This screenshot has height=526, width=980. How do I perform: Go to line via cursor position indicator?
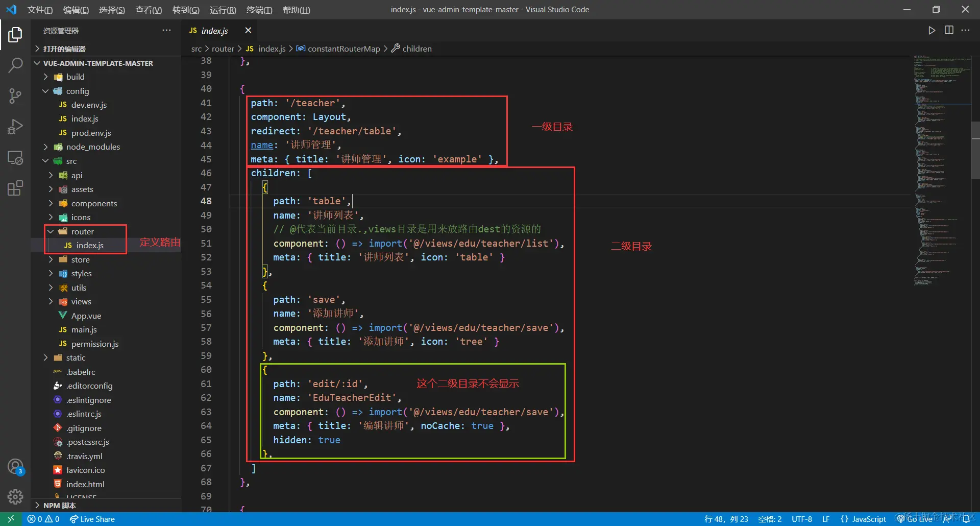coord(726,519)
